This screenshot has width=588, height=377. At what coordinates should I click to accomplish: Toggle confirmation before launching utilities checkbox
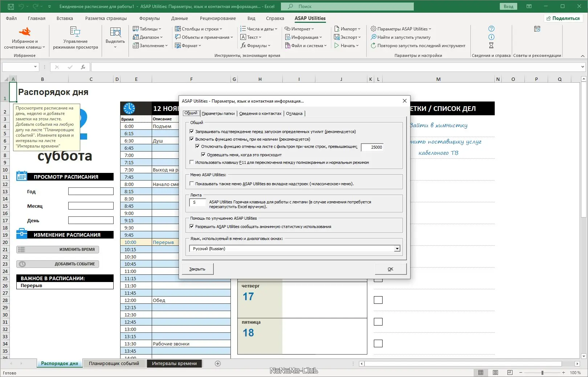[192, 132]
